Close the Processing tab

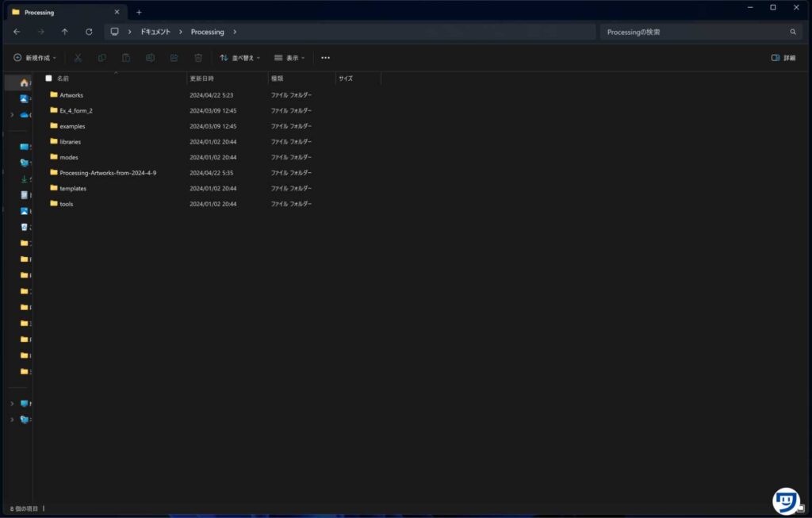117,12
